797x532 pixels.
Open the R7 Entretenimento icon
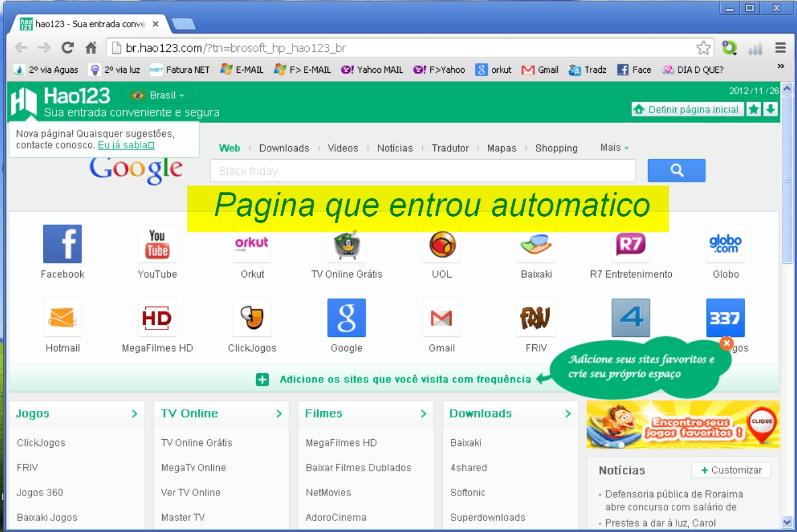pos(631,244)
